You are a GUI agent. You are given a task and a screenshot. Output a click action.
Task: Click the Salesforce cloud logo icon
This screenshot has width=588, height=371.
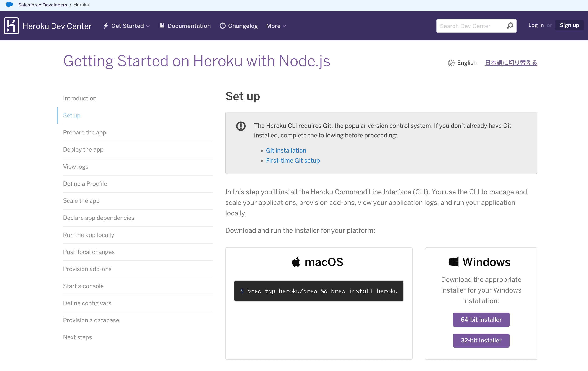coord(9,5)
